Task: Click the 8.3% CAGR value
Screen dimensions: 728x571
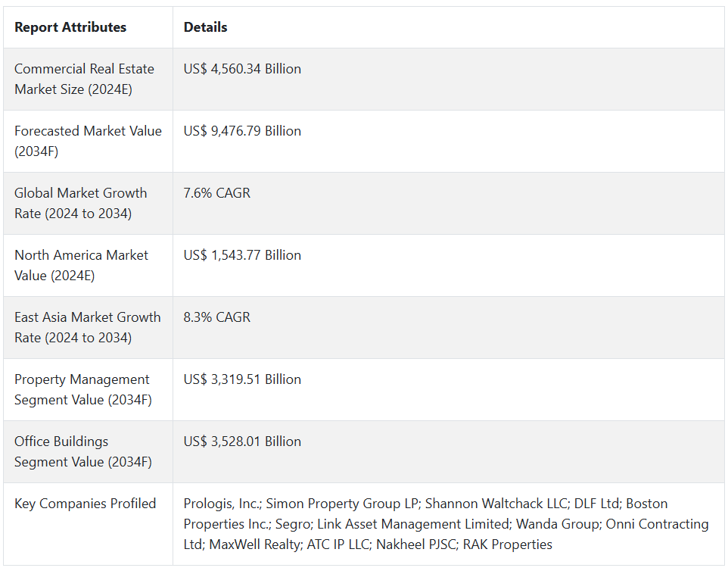Action: (216, 317)
